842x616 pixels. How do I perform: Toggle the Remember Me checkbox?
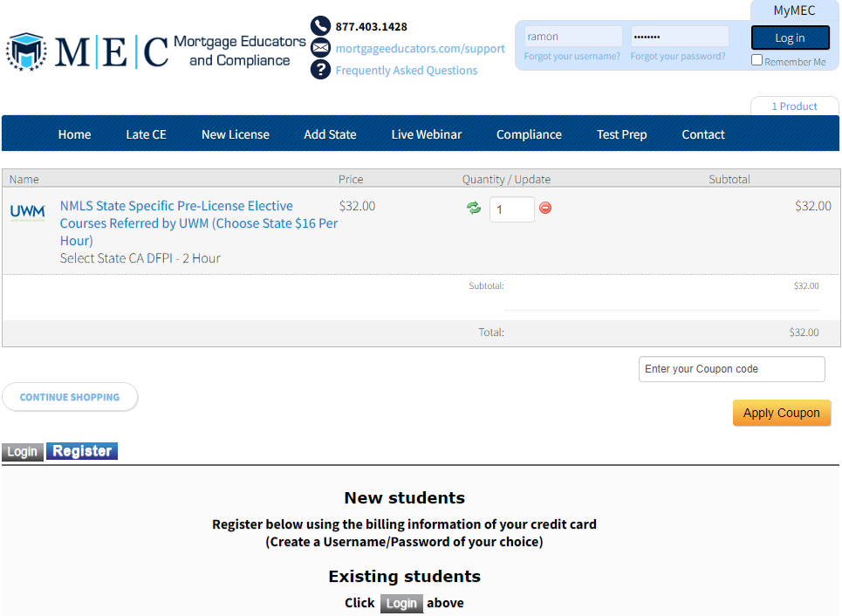click(756, 60)
